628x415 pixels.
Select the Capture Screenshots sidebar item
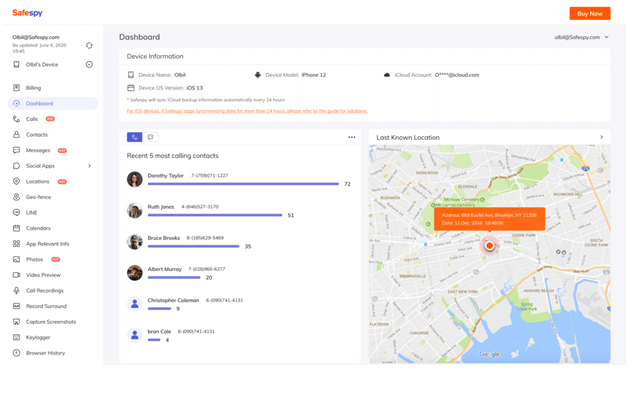(x=50, y=322)
